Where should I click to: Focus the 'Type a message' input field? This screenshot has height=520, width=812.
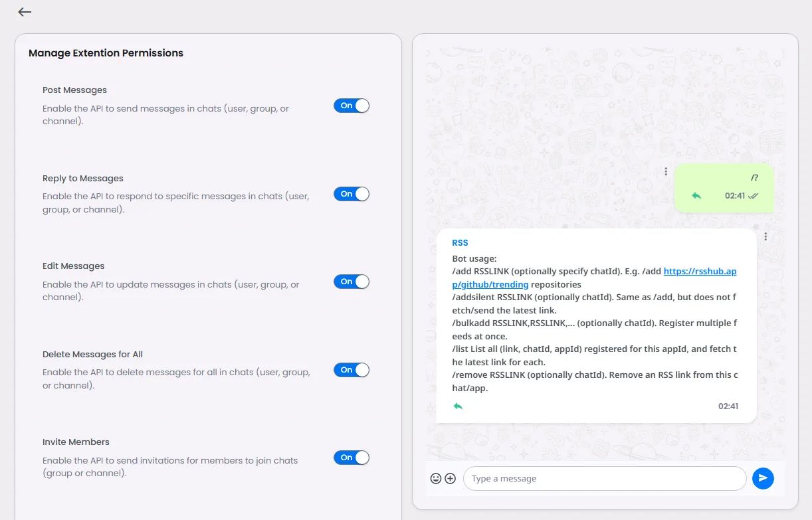click(x=605, y=478)
